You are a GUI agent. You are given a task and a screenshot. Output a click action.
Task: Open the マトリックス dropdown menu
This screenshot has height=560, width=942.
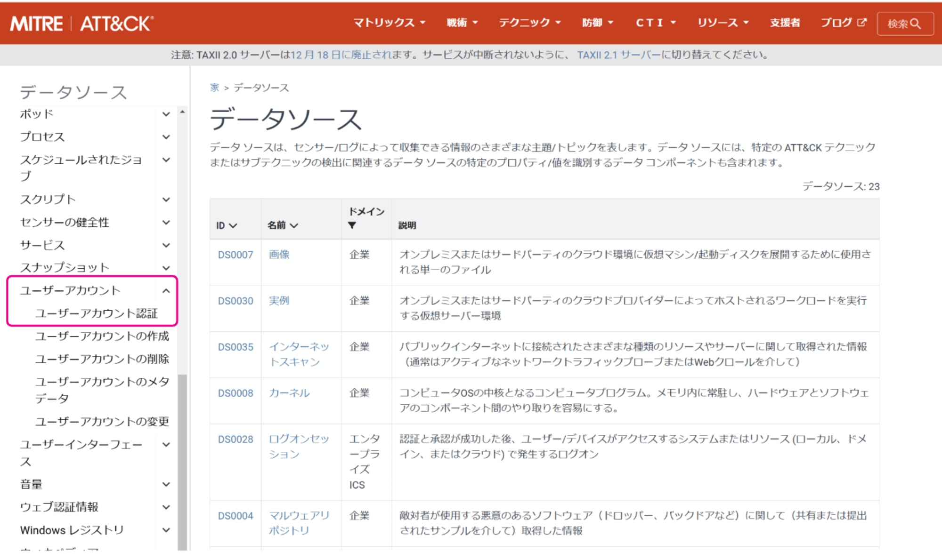click(x=389, y=23)
